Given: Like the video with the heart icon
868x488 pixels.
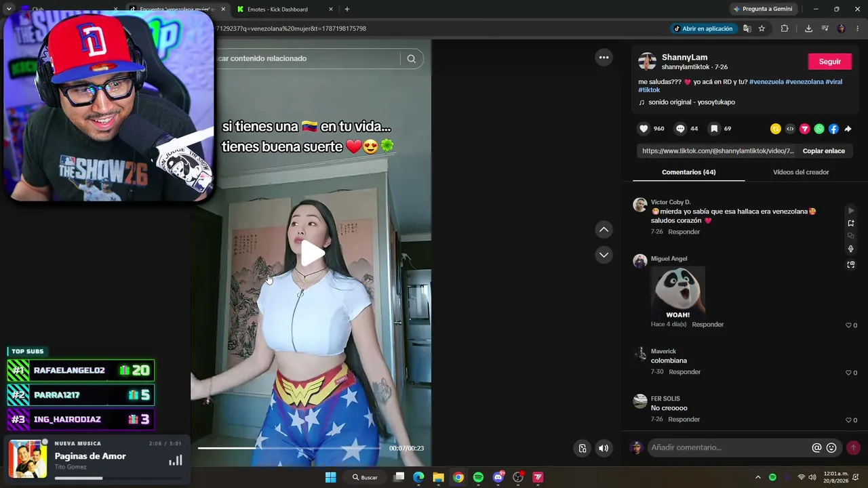Looking at the screenshot, I should tap(644, 129).
